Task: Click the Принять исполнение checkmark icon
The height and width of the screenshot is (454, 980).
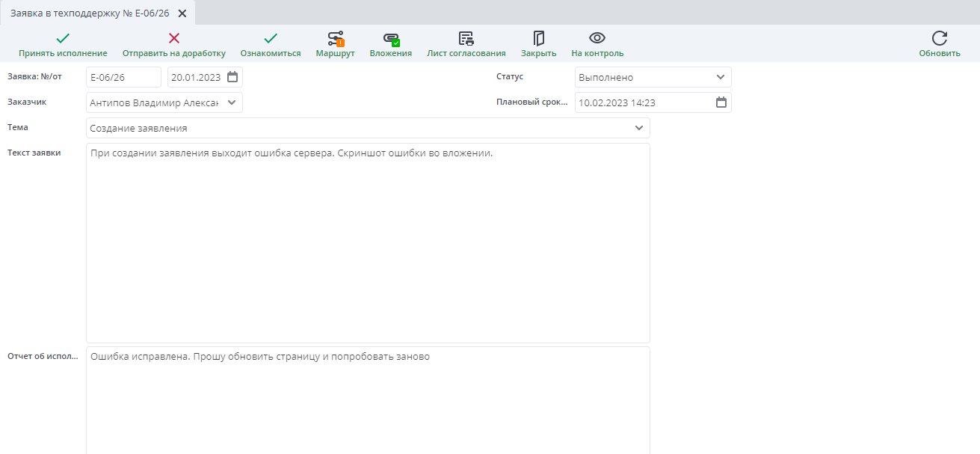Action: click(x=63, y=38)
